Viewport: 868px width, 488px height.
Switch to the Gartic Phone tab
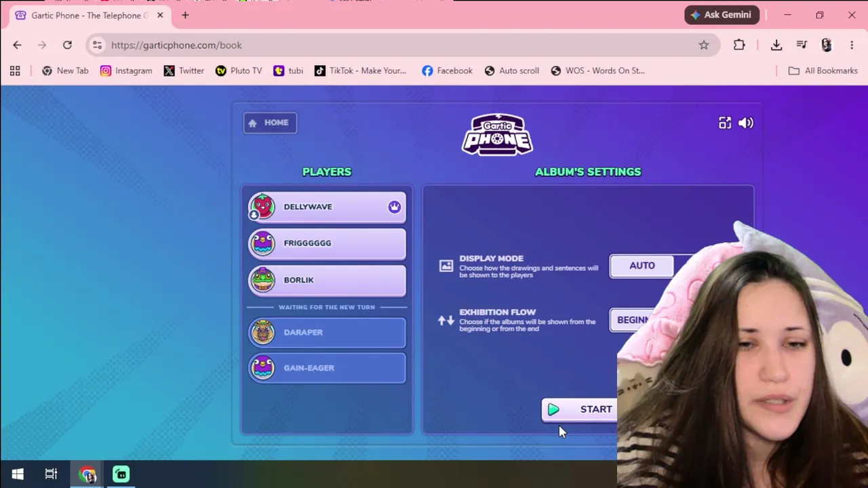point(90,15)
